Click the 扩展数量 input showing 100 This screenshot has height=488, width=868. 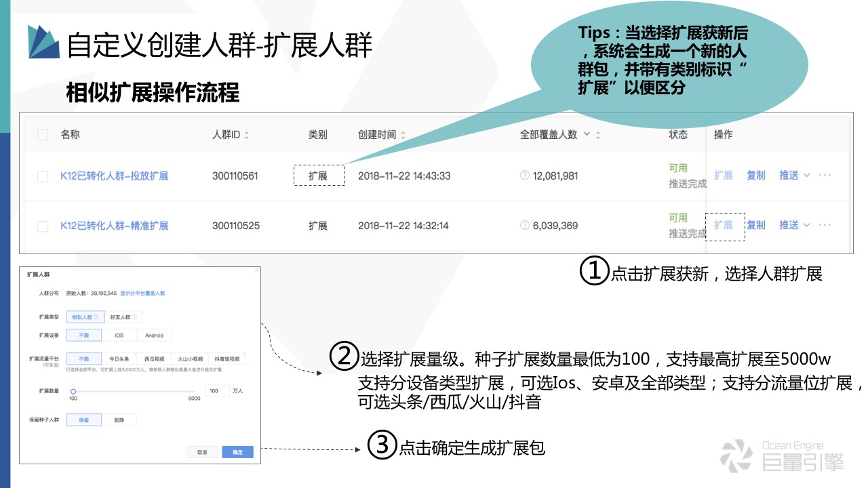tap(216, 391)
